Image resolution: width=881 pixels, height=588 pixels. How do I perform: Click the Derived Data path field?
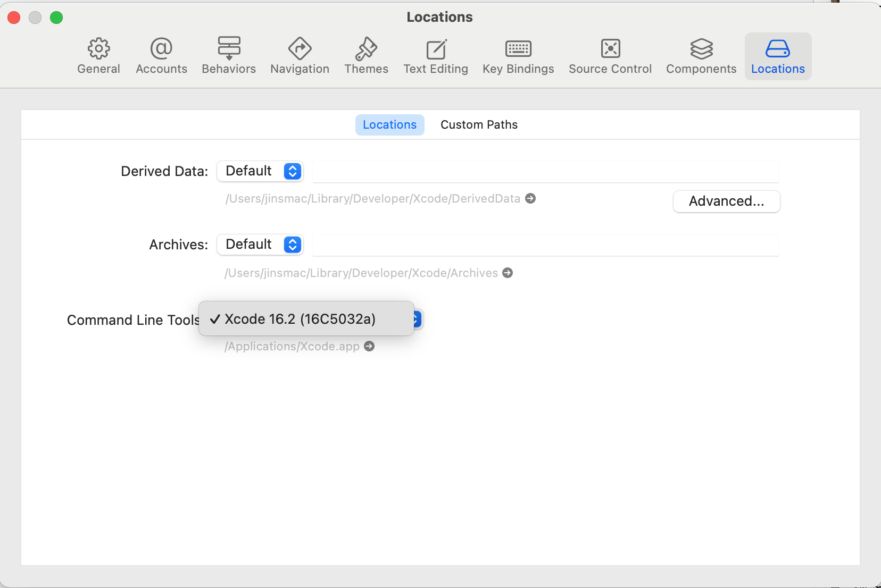[547, 171]
